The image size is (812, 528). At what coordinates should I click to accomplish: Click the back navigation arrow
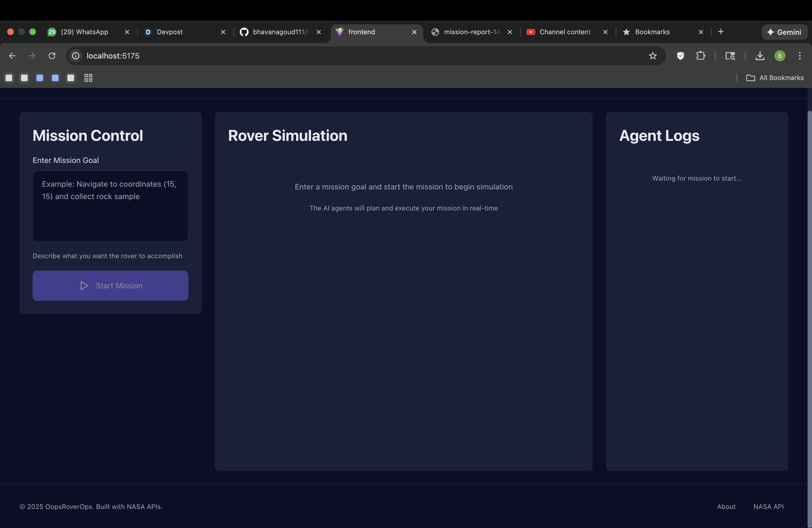(x=12, y=56)
